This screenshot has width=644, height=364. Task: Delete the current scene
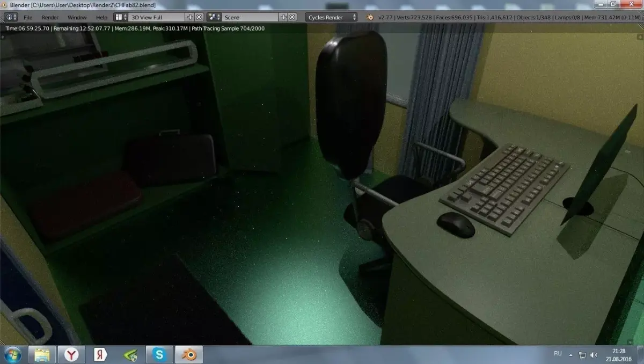point(292,17)
